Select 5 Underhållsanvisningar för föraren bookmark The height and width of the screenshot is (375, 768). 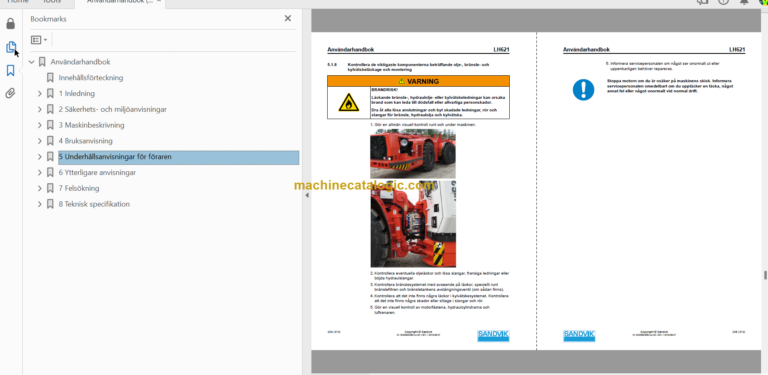(x=179, y=157)
